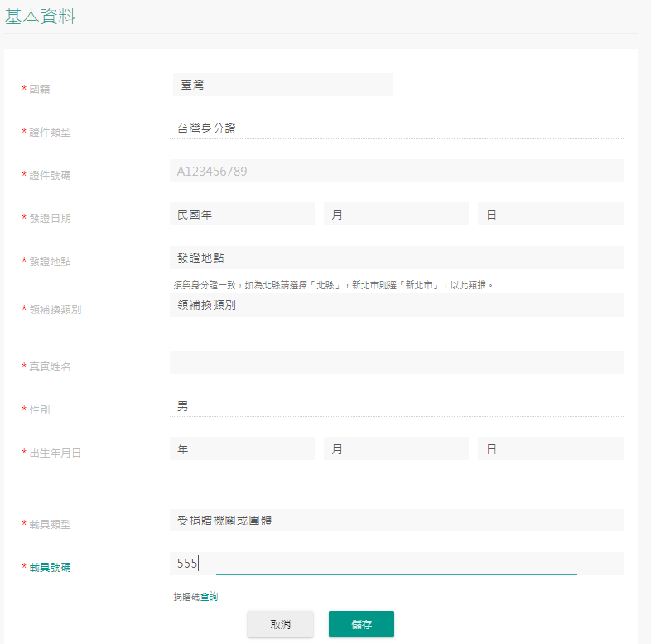
Task: Open the 日 dropdown in 出生年月日 row
Action: coord(550,448)
